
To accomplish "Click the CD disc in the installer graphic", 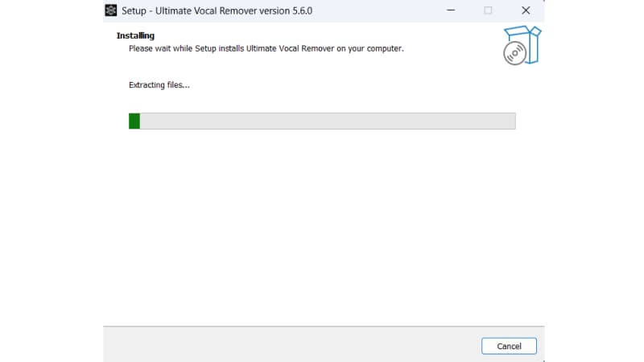I will click(514, 53).
